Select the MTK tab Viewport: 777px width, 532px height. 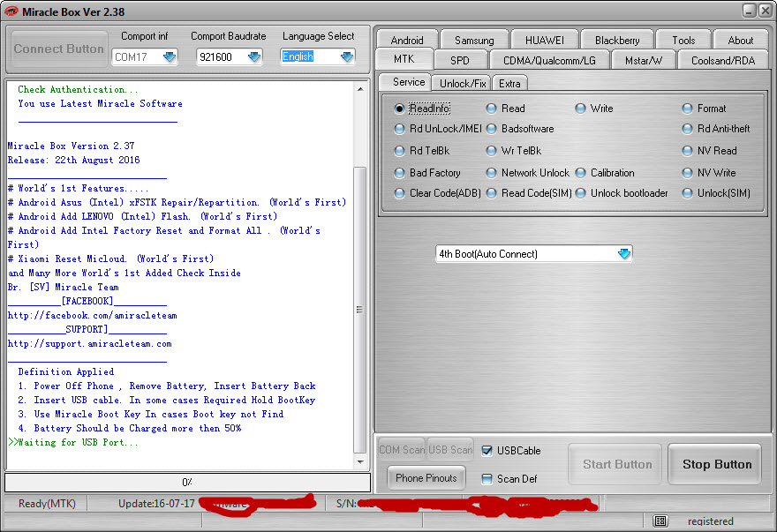coord(404,59)
